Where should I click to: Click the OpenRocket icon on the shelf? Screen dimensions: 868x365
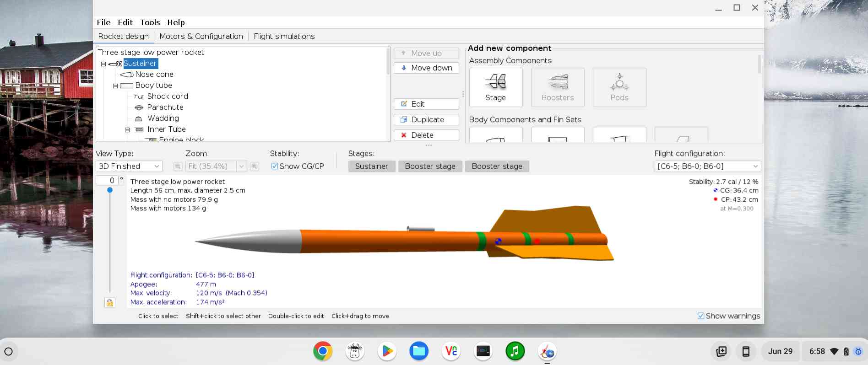click(547, 351)
